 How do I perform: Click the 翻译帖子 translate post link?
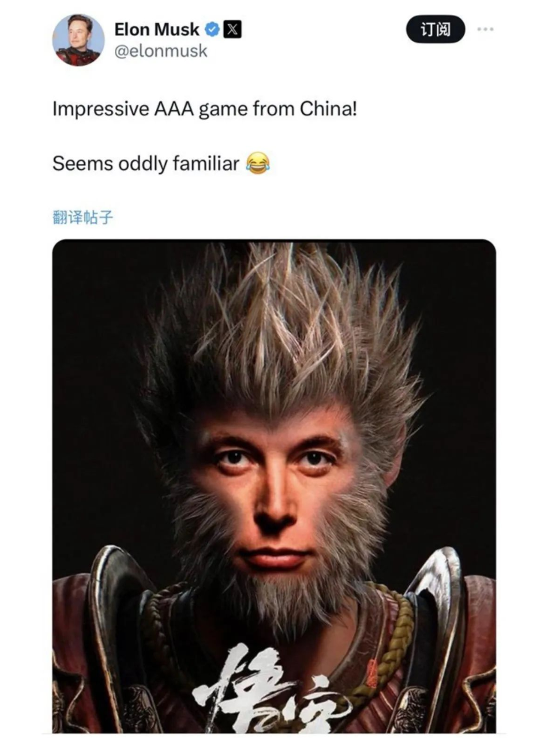(x=83, y=217)
